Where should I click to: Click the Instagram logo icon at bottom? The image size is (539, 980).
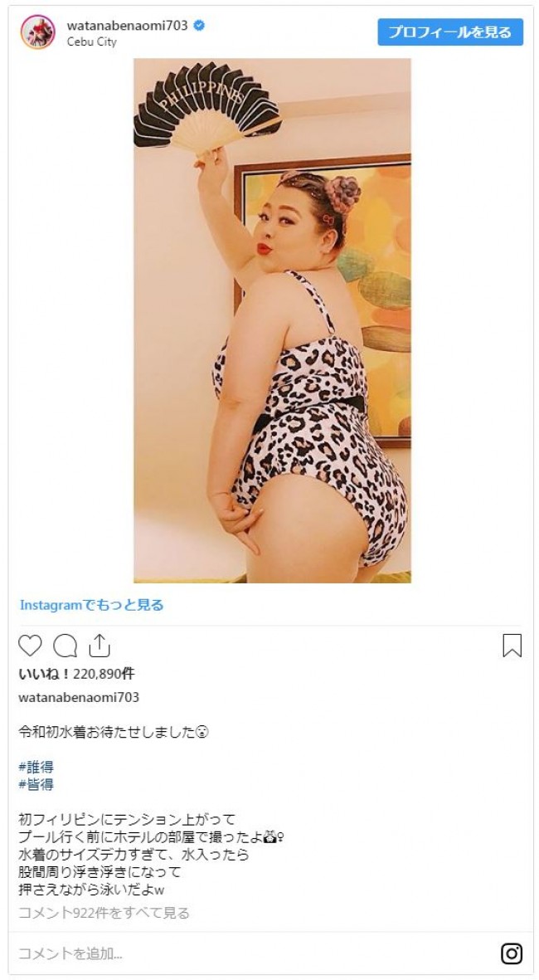[x=512, y=953]
